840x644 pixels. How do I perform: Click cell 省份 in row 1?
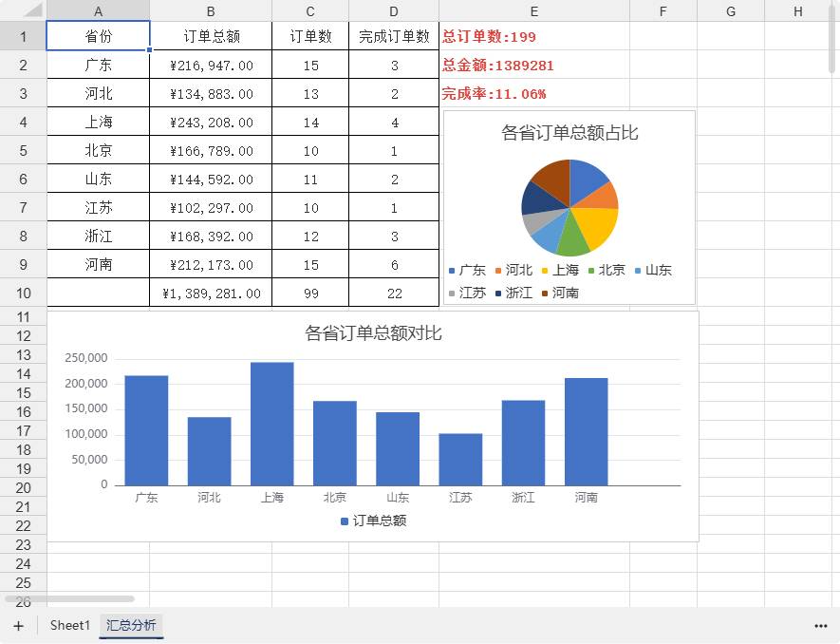coord(98,36)
